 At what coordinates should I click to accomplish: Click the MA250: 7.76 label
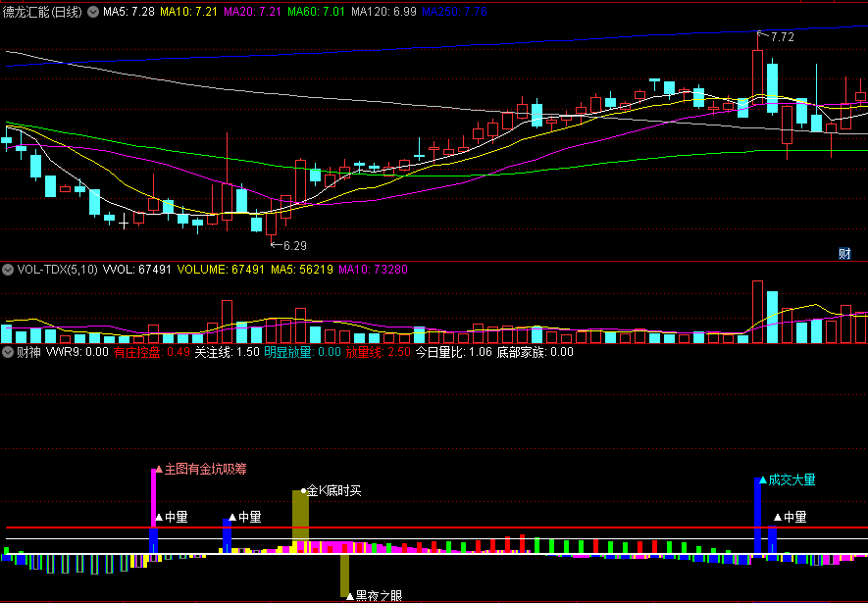click(x=454, y=12)
